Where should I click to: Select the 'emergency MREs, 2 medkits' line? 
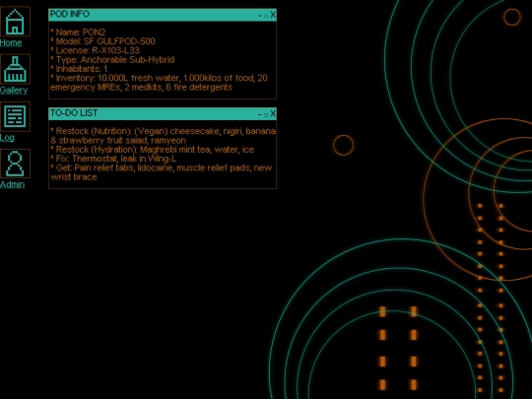click(x=142, y=88)
